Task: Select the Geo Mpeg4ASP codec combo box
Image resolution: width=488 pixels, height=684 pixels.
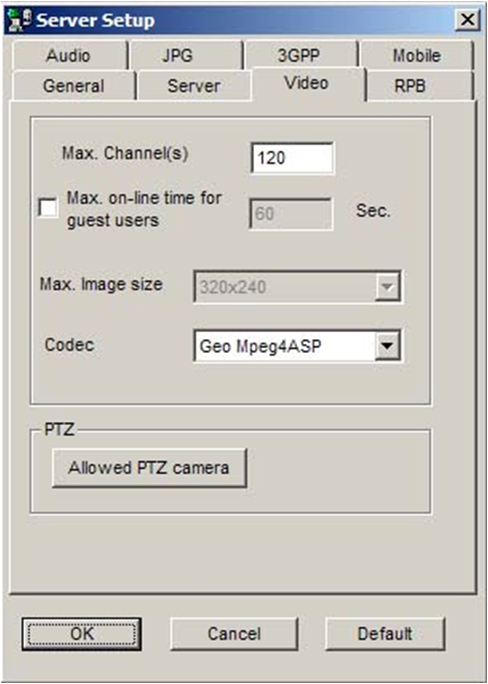Action: (x=297, y=346)
